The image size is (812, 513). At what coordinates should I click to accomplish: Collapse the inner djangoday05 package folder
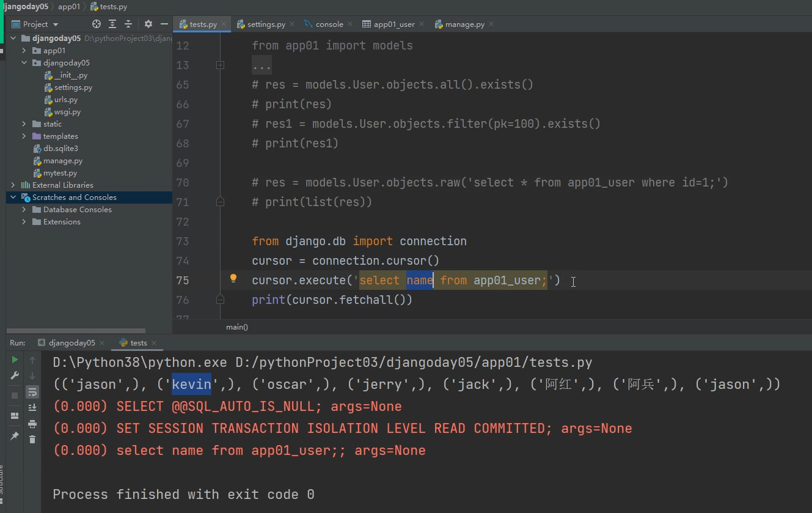24,62
